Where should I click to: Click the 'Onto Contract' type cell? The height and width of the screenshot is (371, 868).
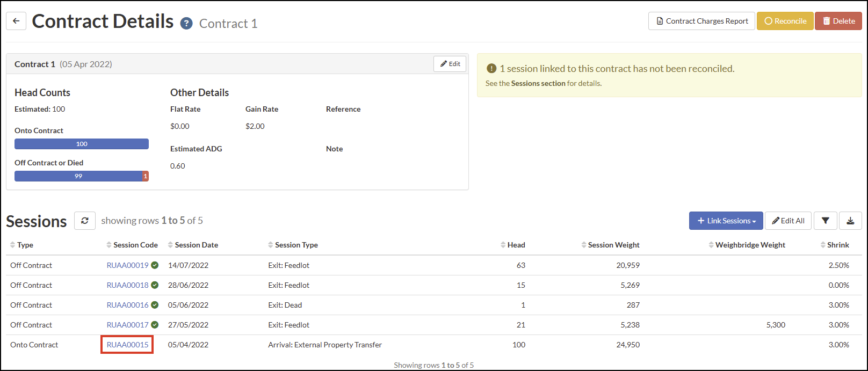coord(34,345)
